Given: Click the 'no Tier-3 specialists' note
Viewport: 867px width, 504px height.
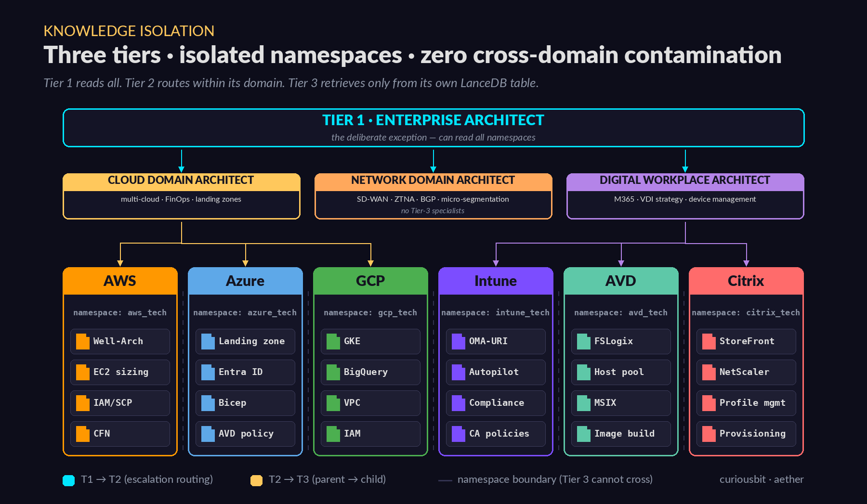Looking at the screenshot, I should 433,211.
